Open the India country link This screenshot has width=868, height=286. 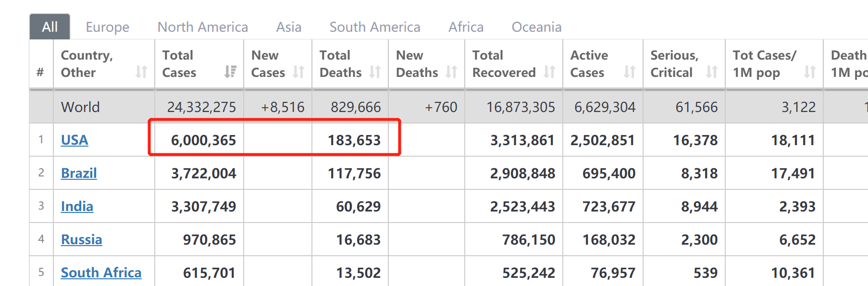(x=77, y=206)
